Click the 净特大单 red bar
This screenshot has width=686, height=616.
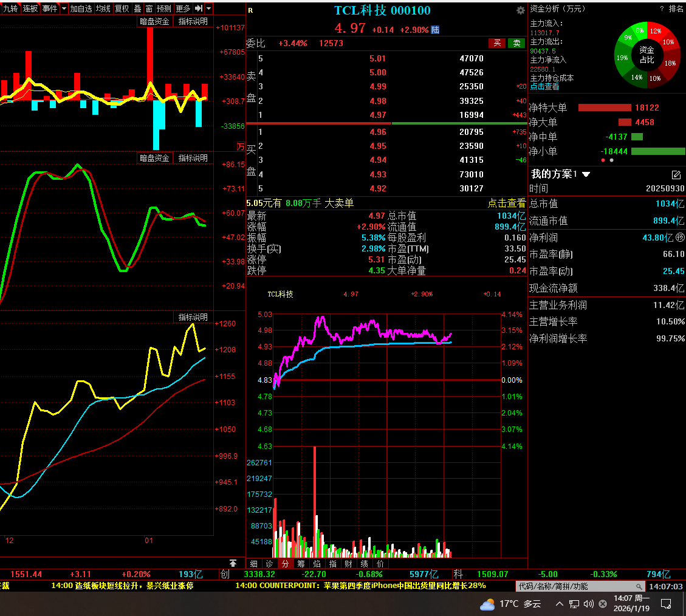point(605,108)
